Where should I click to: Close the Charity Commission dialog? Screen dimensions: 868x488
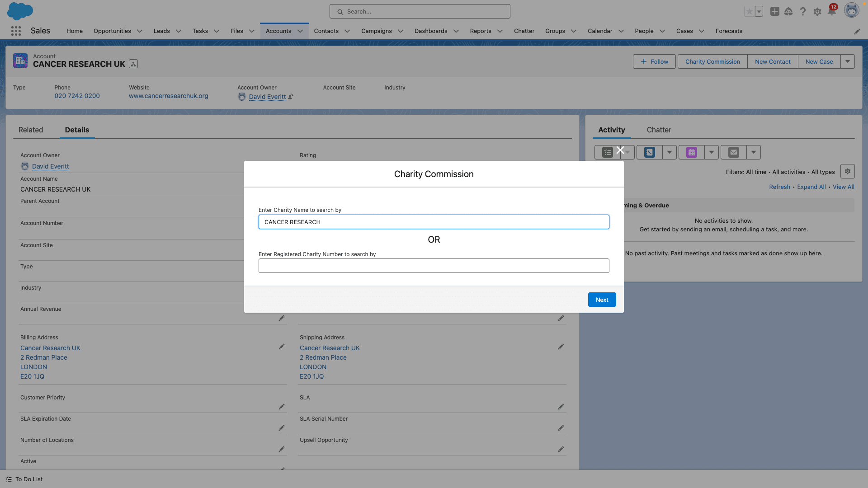coord(620,150)
